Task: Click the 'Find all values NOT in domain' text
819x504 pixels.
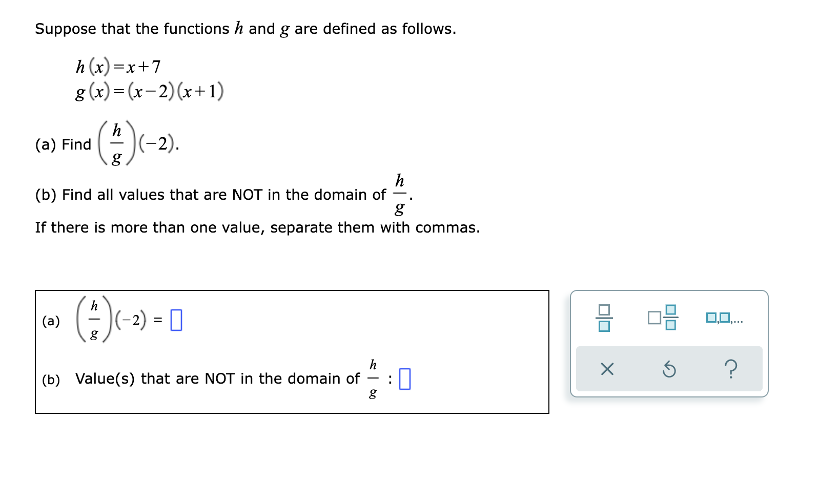Action: 210,195
